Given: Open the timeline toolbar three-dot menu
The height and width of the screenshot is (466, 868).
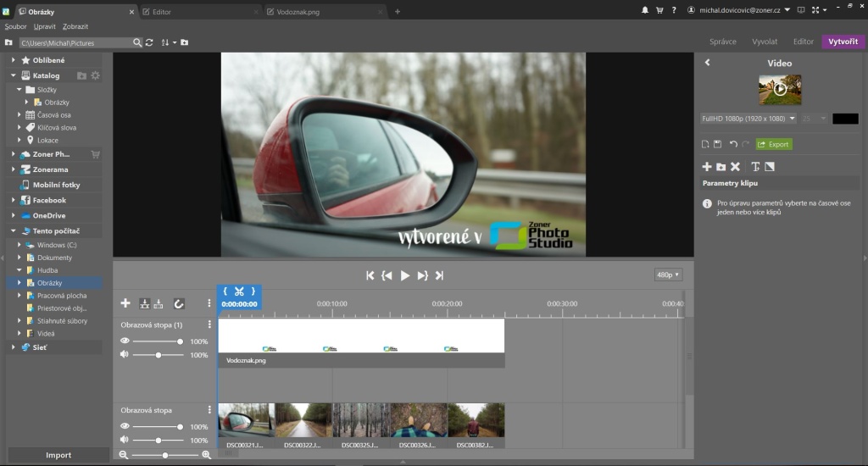Looking at the screenshot, I should click(209, 303).
